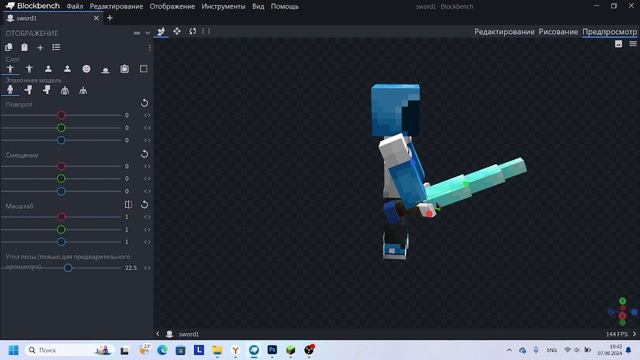The image size is (640, 360).
Task: Select the GUI display slot
Action: (x=144, y=69)
